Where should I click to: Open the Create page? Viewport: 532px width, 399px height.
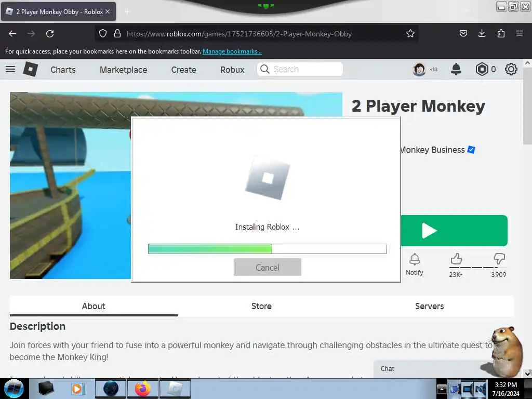tap(183, 70)
